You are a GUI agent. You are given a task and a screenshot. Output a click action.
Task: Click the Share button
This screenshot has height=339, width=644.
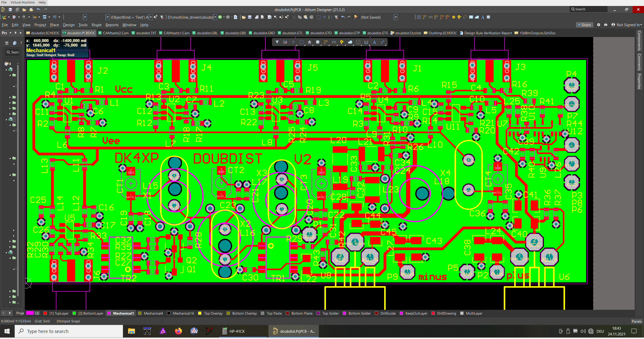pyautogui.click(x=584, y=25)
